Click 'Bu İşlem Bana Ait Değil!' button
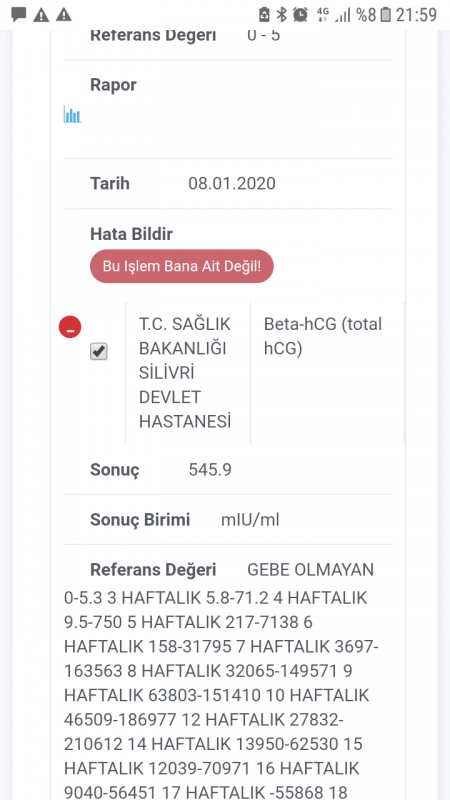 pos(182,266)
